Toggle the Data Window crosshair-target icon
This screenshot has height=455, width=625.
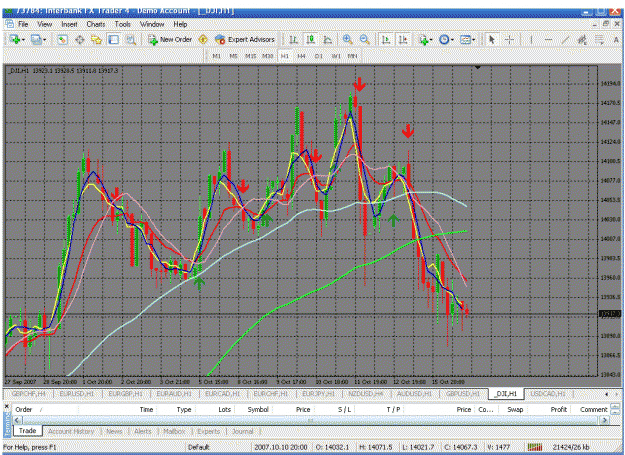80,40
